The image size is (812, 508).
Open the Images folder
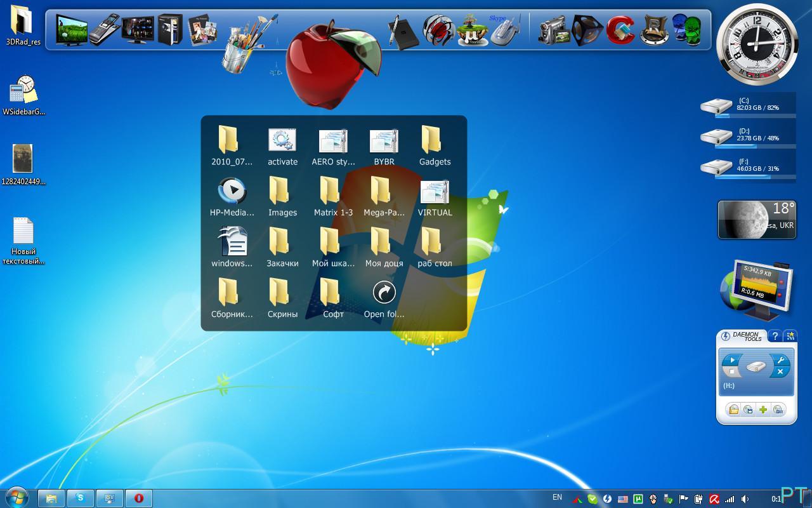[282, 197]
